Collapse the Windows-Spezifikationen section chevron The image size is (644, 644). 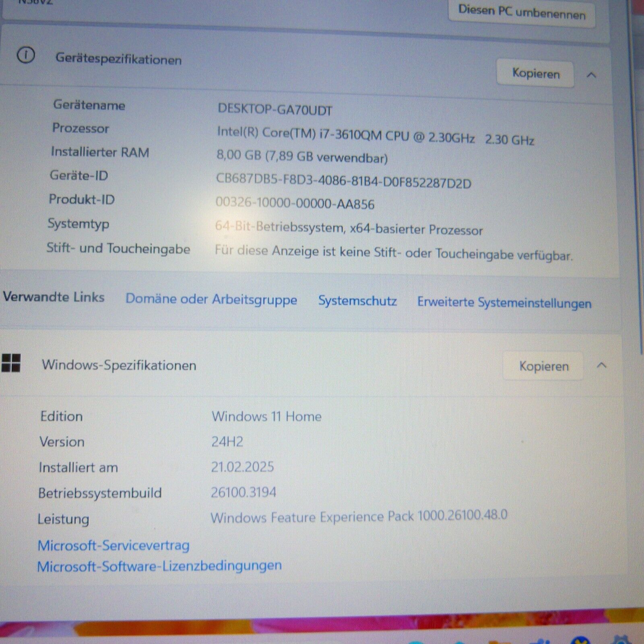coord(602,365)
